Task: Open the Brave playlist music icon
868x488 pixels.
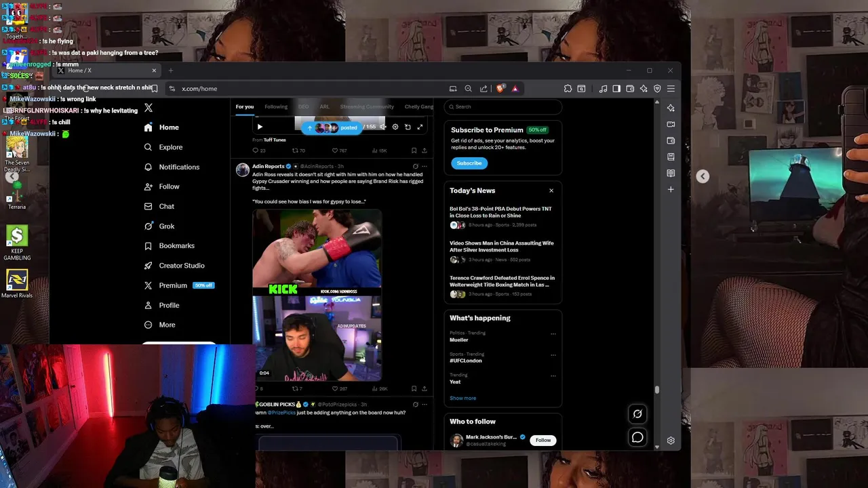Action: tap(603, 88)
